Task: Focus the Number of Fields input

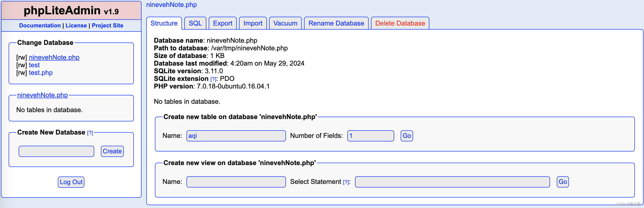Action: tap(371, 136)
